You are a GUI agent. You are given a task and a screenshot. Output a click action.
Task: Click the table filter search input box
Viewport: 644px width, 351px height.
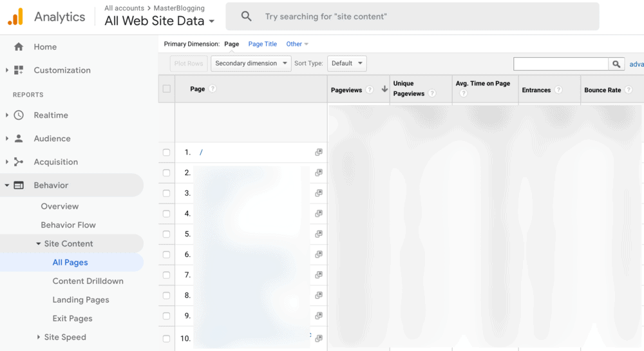[561, 64]
